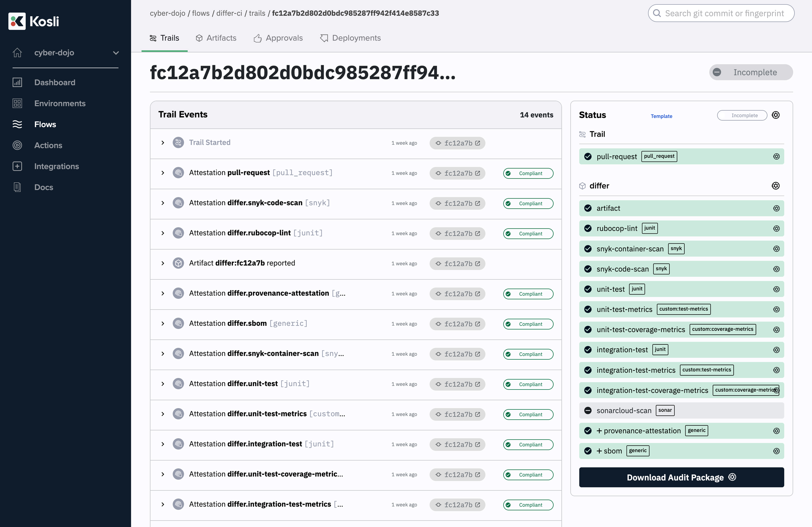Click the junit tag on rubocop-lint
The height and width of the screenshot is (527, 812).
tap(649, 228)
